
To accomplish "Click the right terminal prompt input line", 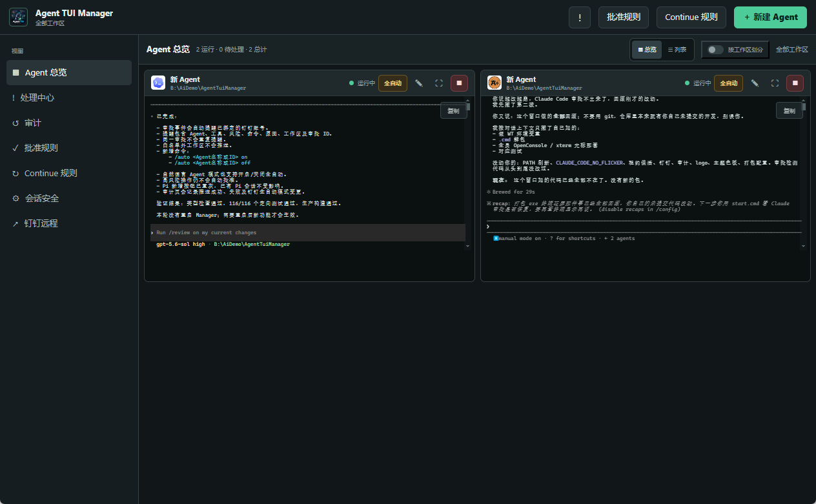I will tap(644, 227).
